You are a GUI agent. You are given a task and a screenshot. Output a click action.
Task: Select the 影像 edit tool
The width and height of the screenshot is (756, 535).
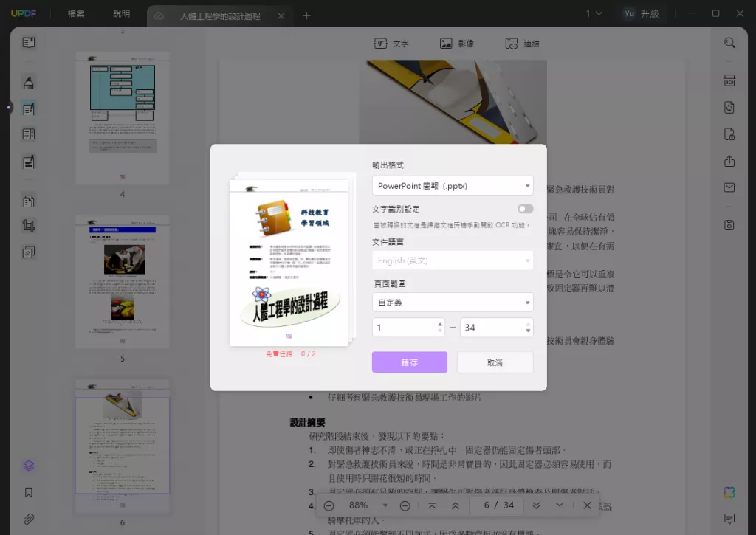(456, 44)
